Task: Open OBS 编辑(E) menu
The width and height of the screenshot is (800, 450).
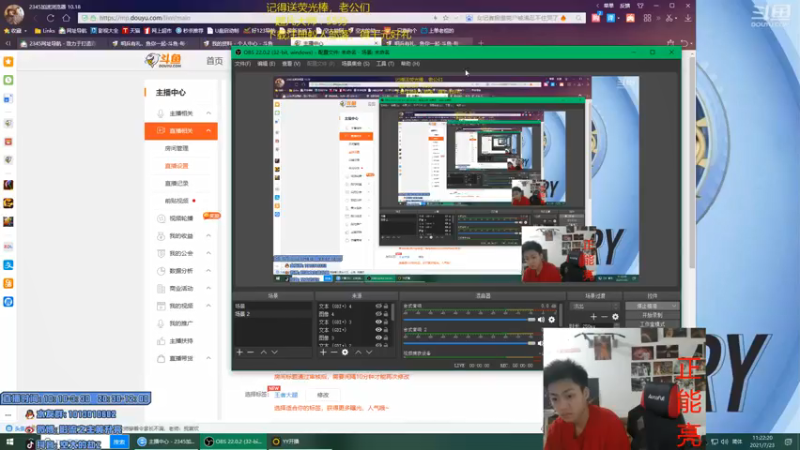Action: [x=266, y=64]
